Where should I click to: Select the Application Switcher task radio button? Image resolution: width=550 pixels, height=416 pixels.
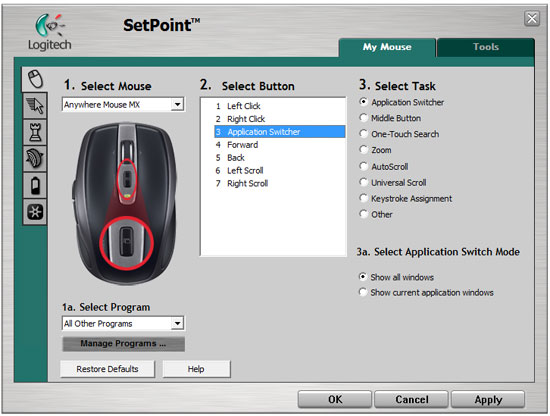[364, 102]
